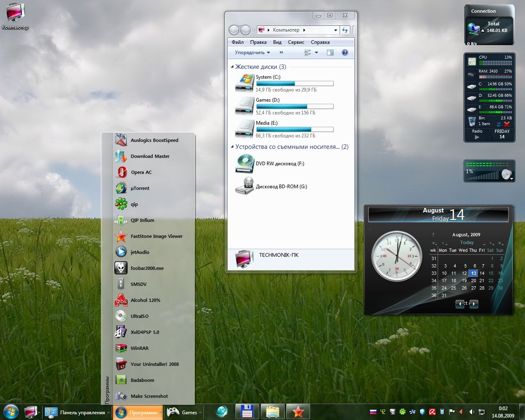Adjust the volume gadget level slider
Screen dimensions: 525x420
[483, 176]
